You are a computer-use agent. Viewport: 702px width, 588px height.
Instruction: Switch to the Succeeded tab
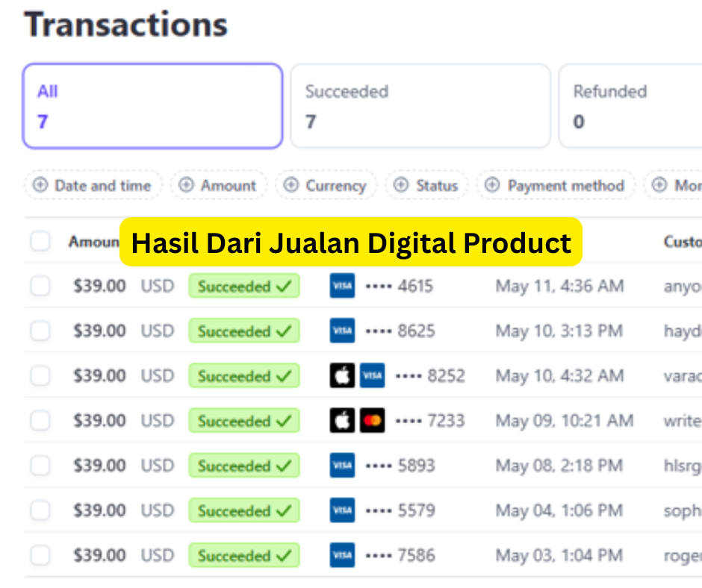[420, 106]
